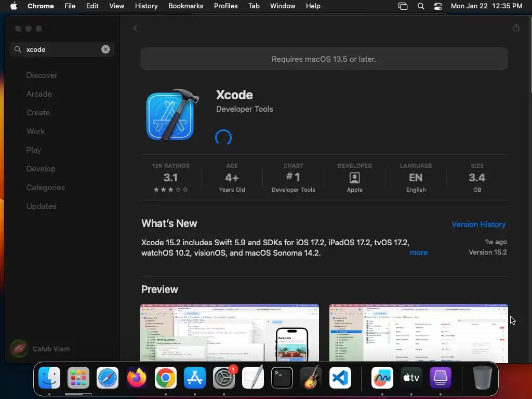Select Play in the sidebar
The height and width of the screenshot is (399, 532).
click(x=34, y=150)
